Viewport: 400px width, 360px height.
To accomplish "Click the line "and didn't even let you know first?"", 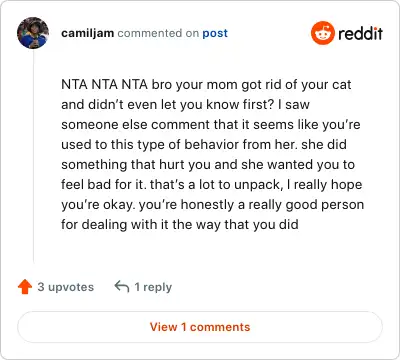I will (x=185, y=105).
